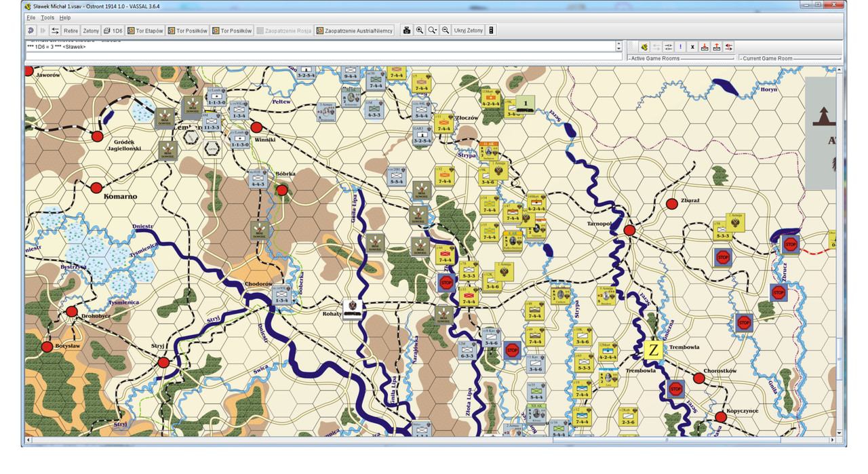Viewport: 868px width, 474px height.
Task: Click the greyed Zaopatrzenie Rosja button
Action: click(284, 31)
